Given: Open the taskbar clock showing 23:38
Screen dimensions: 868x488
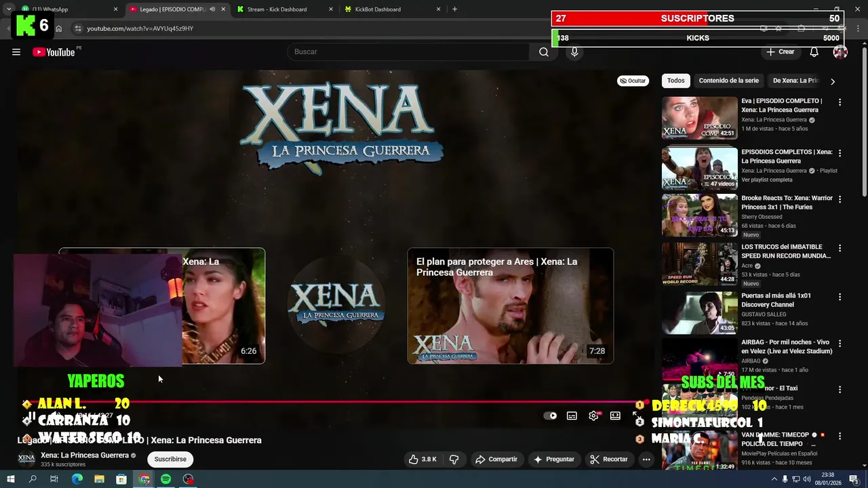Looking at the screenshot, I should (x=827, y=479).
